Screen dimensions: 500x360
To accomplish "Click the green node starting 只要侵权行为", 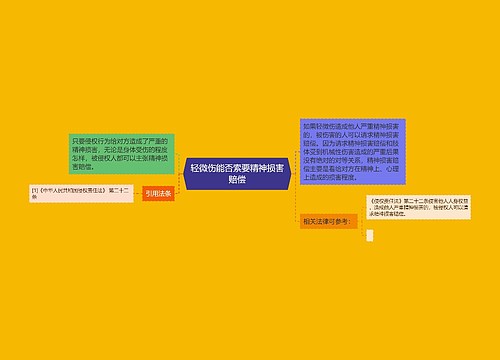I will (x=122, y=154).
